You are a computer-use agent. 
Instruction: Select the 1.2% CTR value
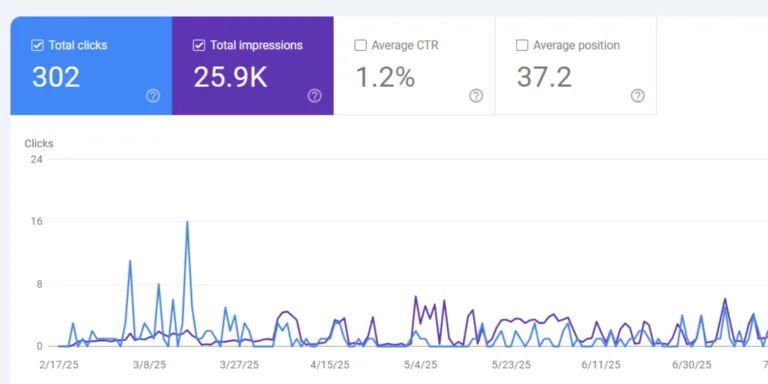tap(385, 77)
